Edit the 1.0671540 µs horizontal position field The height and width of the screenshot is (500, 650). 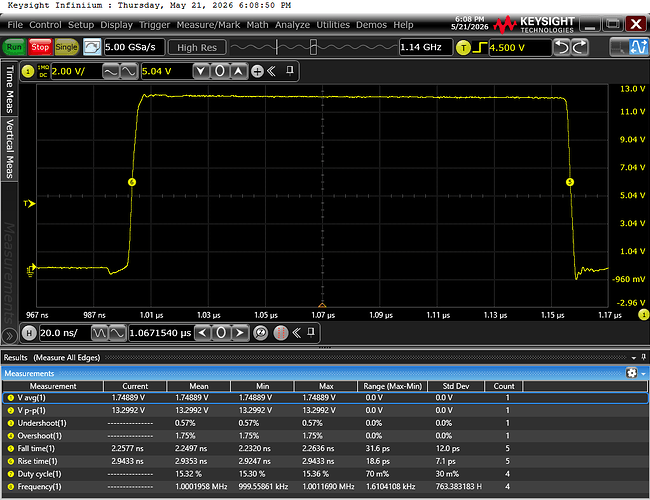[x=160, y=333]
